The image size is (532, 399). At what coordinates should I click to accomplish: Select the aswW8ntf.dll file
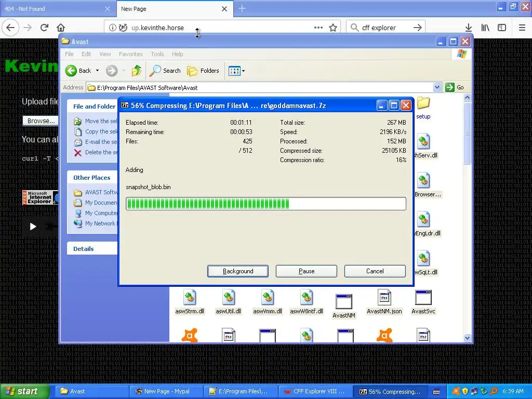pos(307,302)
